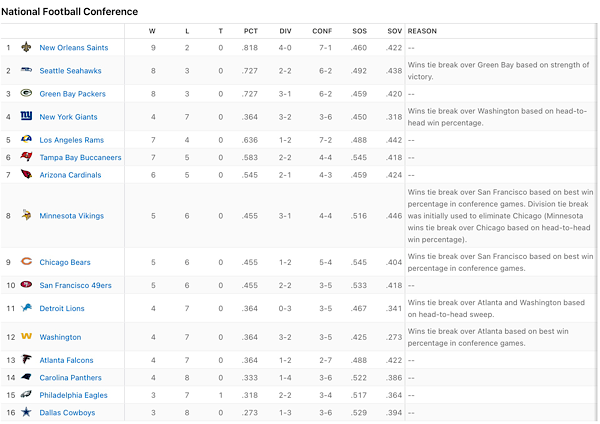The image size is (600, 424).
Task: Open the Tampa Bay Buccaneers team link
Action: click(x=80, y=157)
